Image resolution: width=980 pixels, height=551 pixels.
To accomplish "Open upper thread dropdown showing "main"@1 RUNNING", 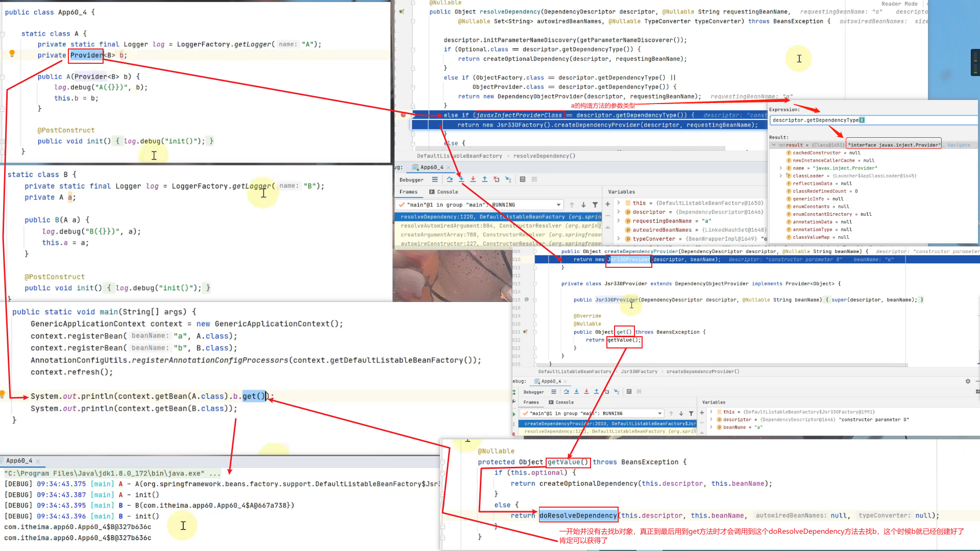I will [x=558, y=205].
